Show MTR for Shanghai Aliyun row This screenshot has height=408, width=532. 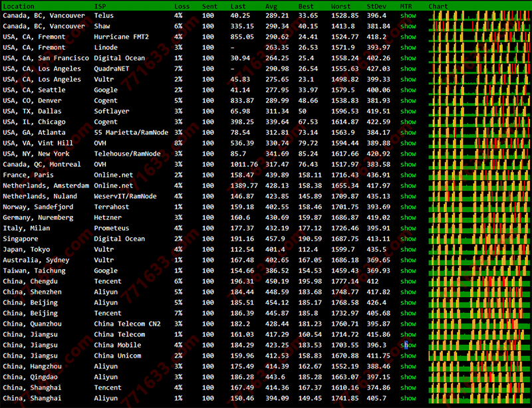click(x=408, y=398)
